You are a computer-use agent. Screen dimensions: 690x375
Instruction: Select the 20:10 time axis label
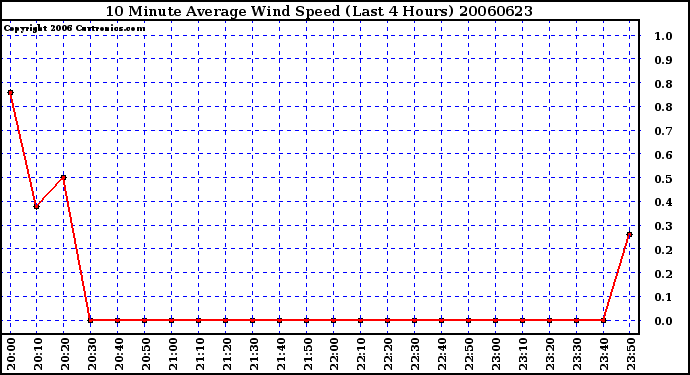coord(38,354)
